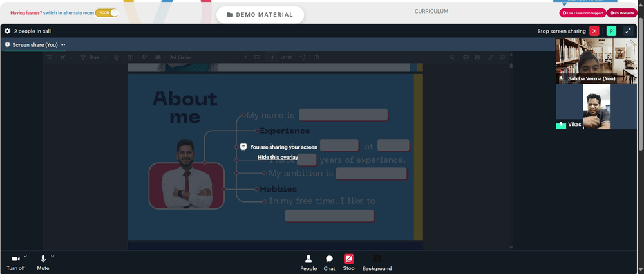This screenshot has height=274, width=644.
Task: Toggle the alternate ROOM switch
Action: (x=107, y=13)
